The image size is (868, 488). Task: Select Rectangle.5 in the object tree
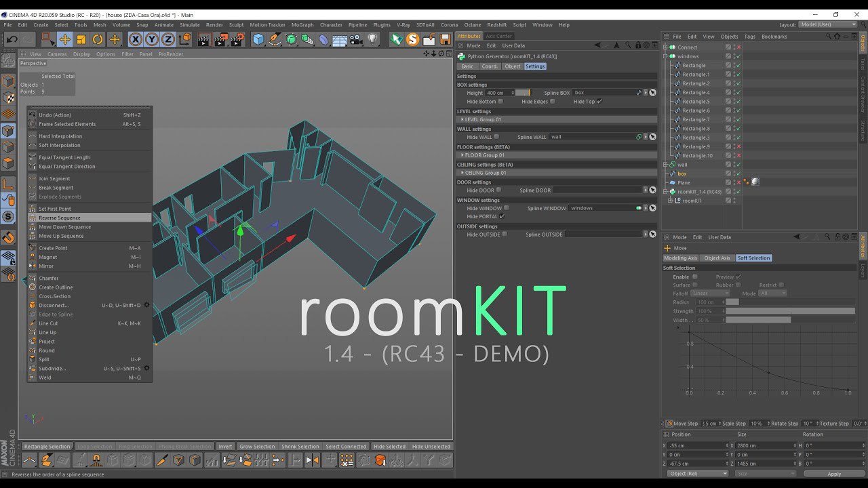click(696, 102)
